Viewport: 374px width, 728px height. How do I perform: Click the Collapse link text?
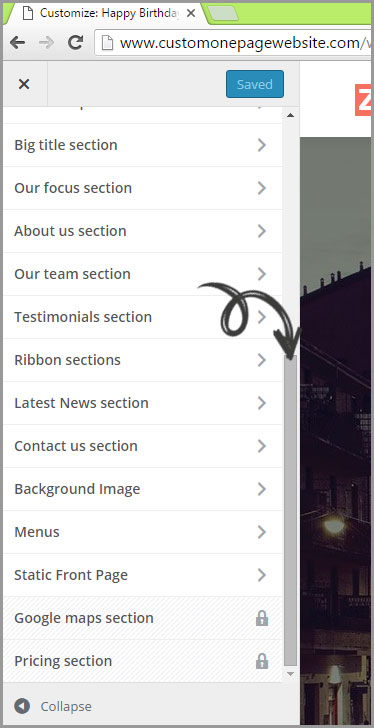click(66, 707)
